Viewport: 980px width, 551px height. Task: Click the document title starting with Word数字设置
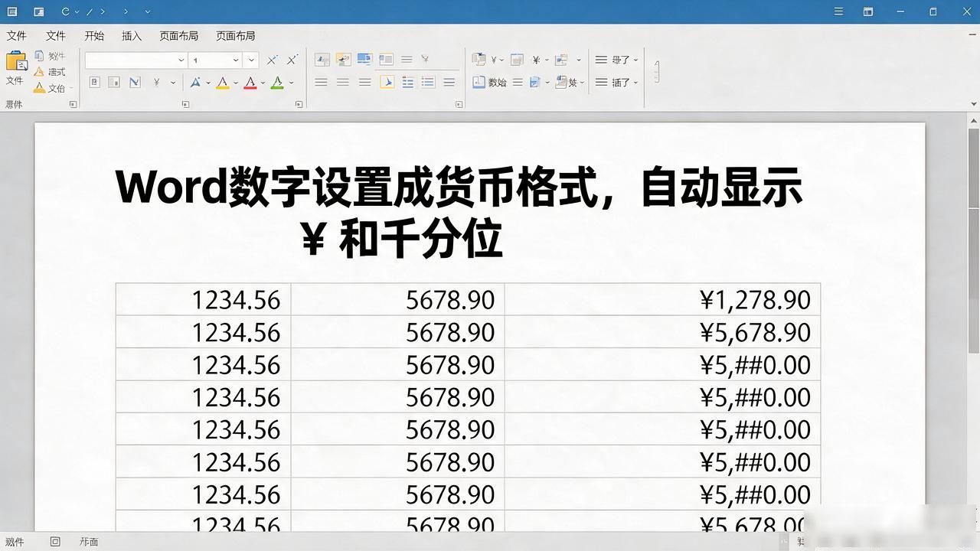coord(459,212)
